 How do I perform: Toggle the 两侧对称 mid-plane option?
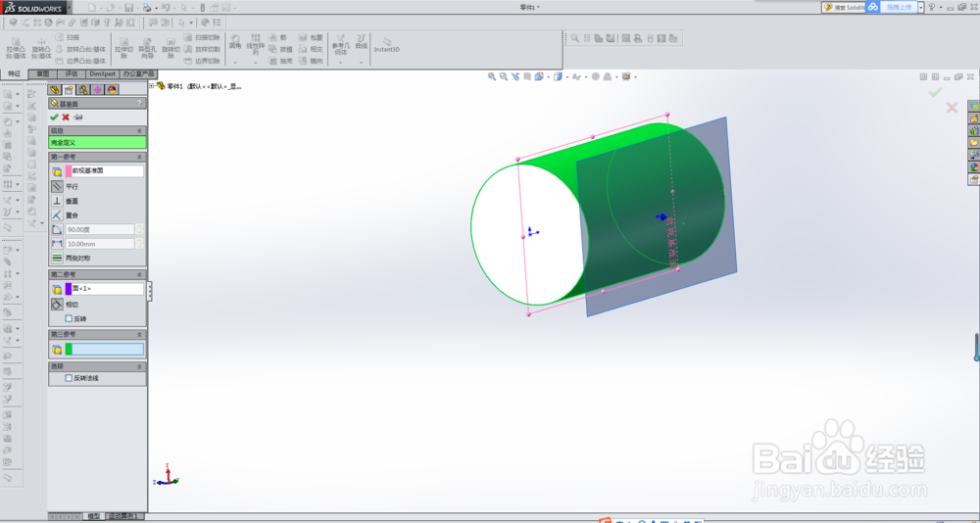(x=57, y=258)
